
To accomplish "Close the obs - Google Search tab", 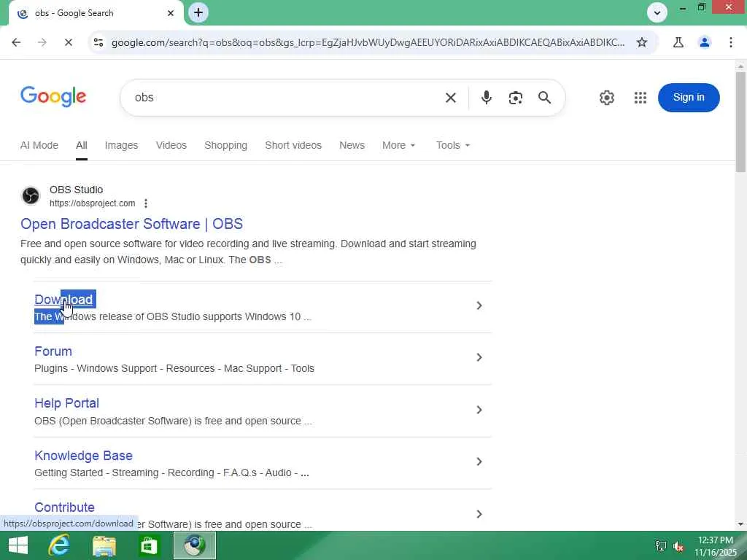I will pyautogui.click(x=171, y=13).
